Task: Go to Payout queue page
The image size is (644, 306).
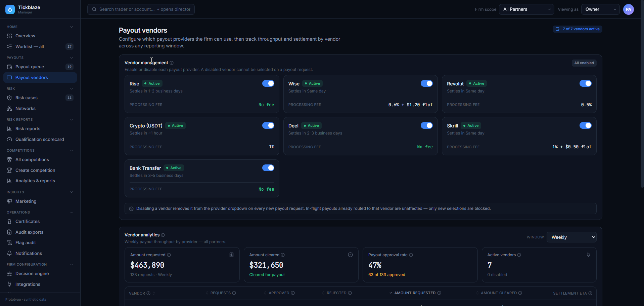Action: coord(40,67)
